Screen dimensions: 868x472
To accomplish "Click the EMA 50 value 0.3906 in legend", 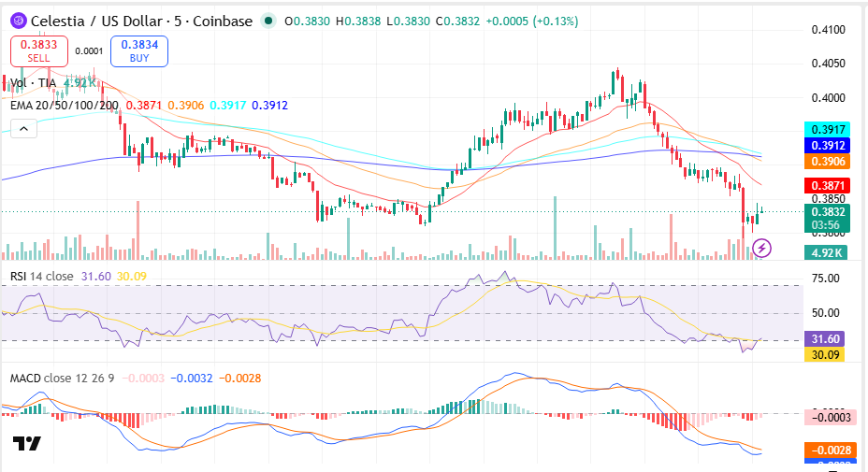I will coord(185,105).
